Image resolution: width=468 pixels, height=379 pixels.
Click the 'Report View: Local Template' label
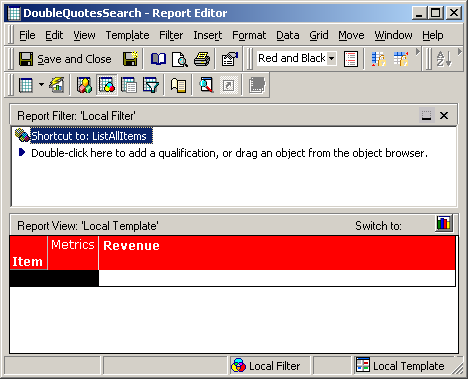(88, 226)
